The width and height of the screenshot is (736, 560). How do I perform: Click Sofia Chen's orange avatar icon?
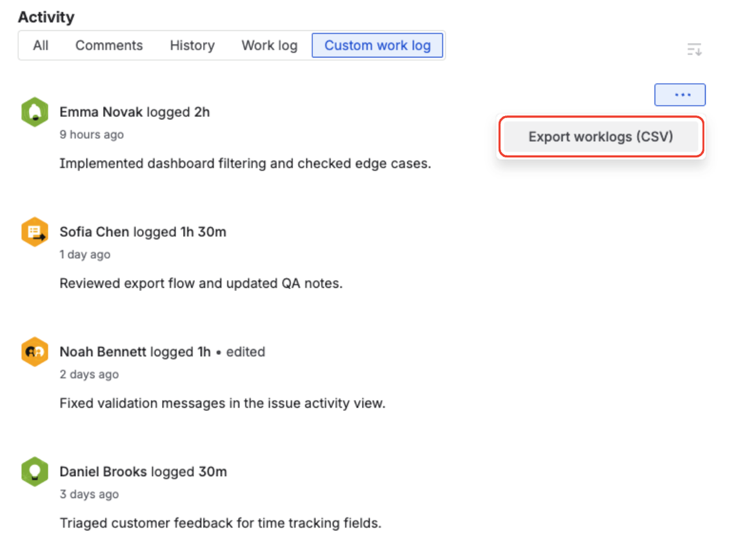pyautogui.click(x=34, y=231)
